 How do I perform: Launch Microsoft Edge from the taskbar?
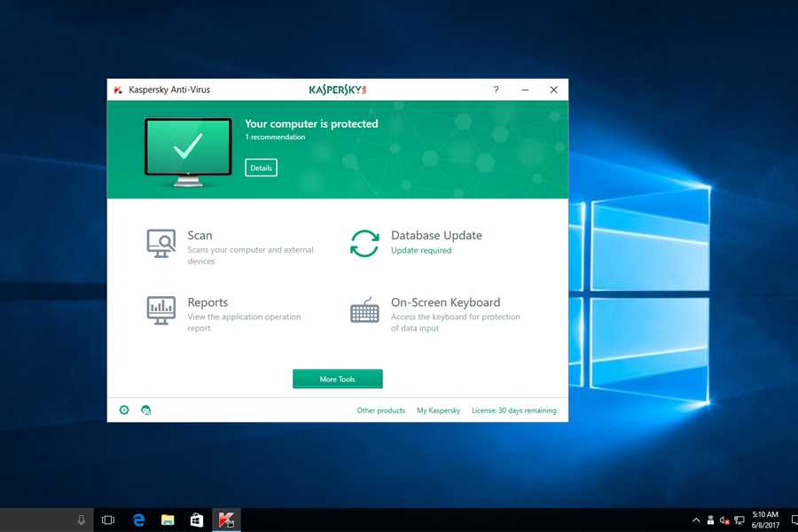(x=138, y=520)
